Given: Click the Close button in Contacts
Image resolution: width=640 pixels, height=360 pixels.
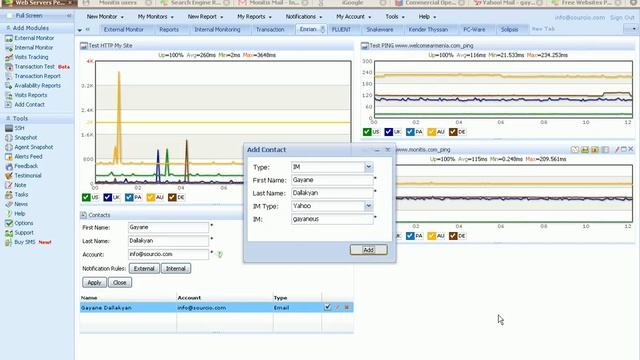Looking at the screenshot, I should 120,282.
